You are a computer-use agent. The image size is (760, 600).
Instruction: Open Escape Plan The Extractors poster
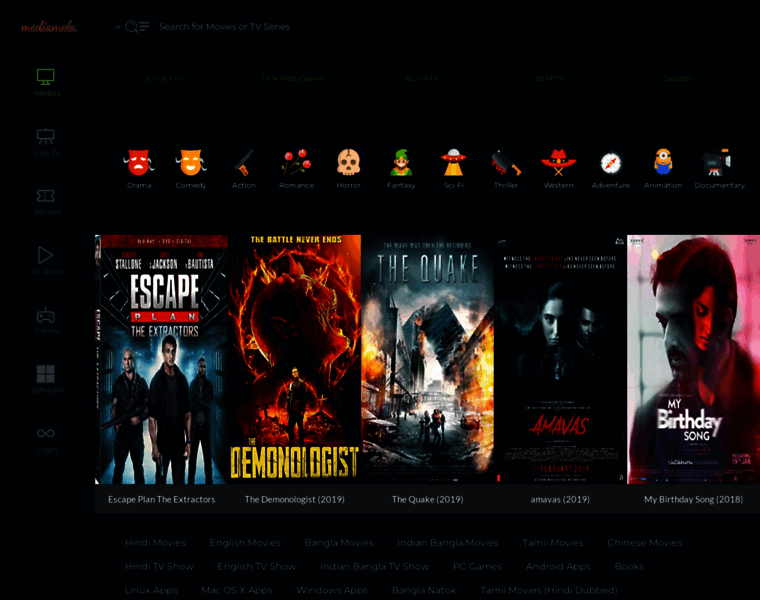(x=161, y=359)
